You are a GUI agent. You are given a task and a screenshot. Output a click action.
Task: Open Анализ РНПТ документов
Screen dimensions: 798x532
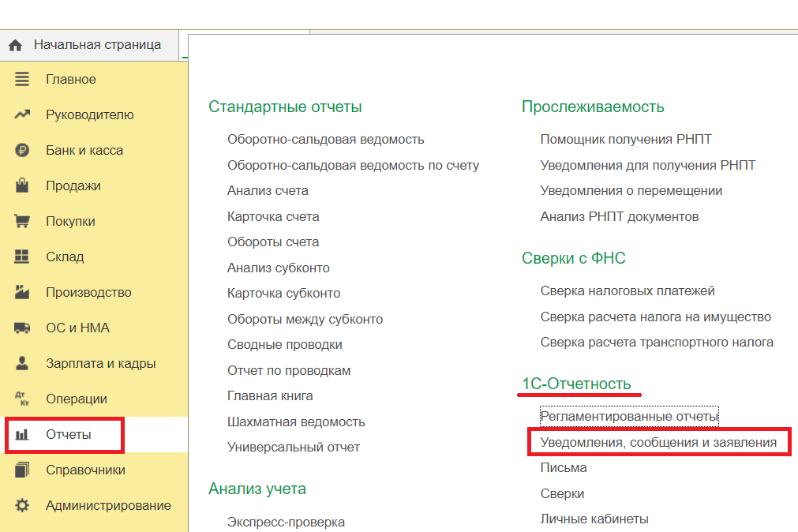(620, 217)
